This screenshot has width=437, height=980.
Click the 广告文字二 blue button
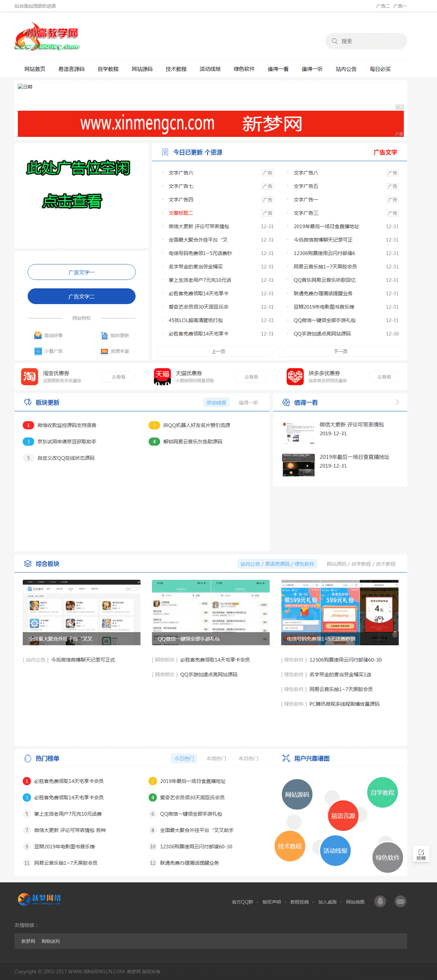[x=82, y=296]
